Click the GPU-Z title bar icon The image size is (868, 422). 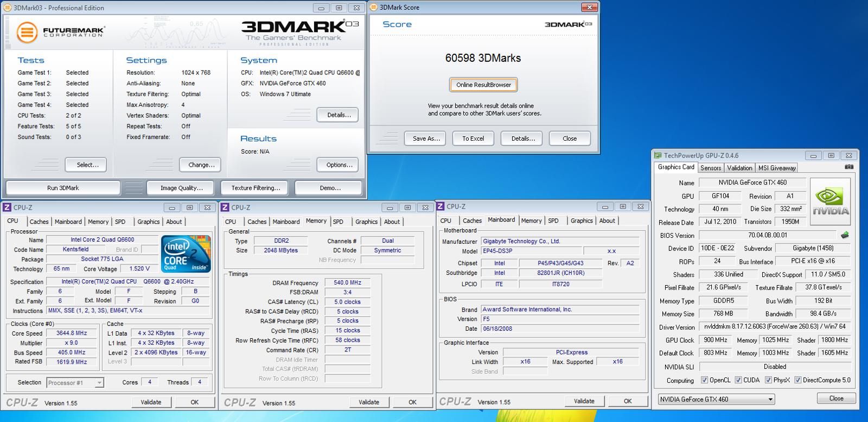658,155
